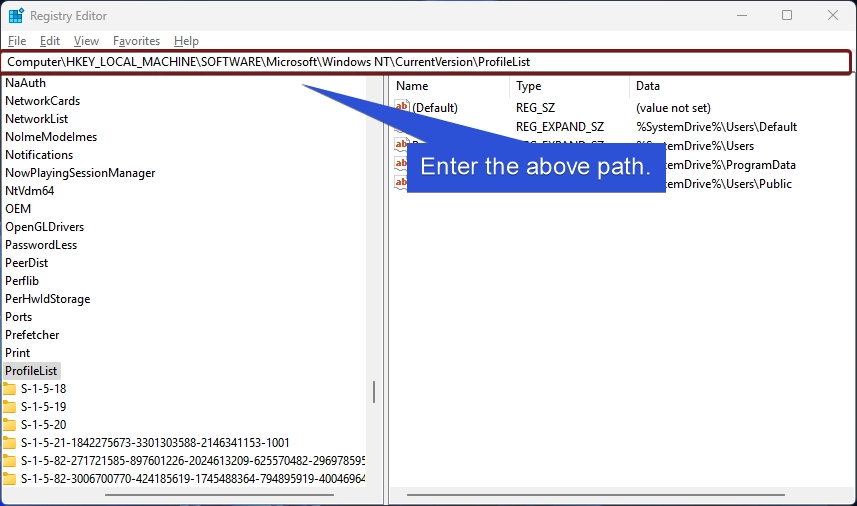Click the S-1-5-18 folder icon
The height and width of the screenshot is (506, 857).
click(x=9, y=389)
